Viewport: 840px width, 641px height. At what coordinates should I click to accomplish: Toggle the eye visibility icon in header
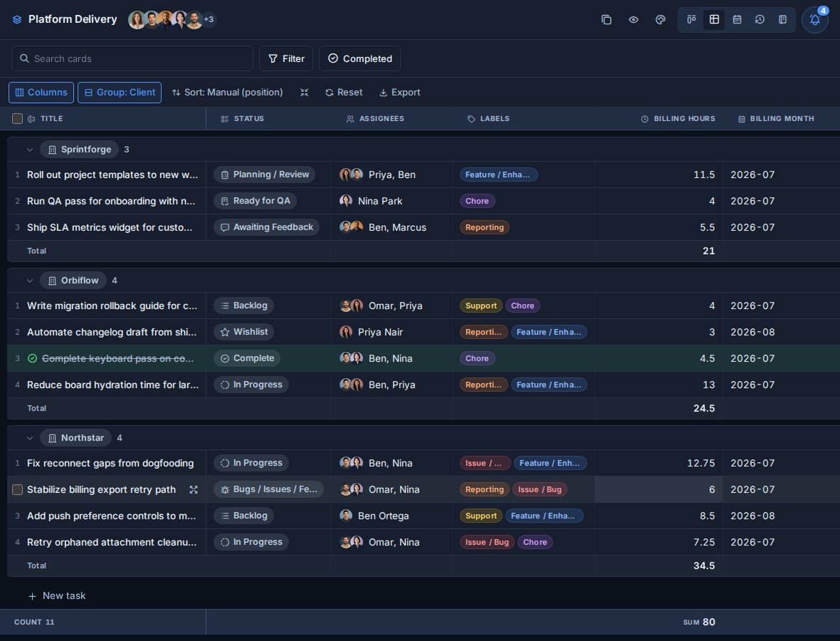[x=634, y=20]
